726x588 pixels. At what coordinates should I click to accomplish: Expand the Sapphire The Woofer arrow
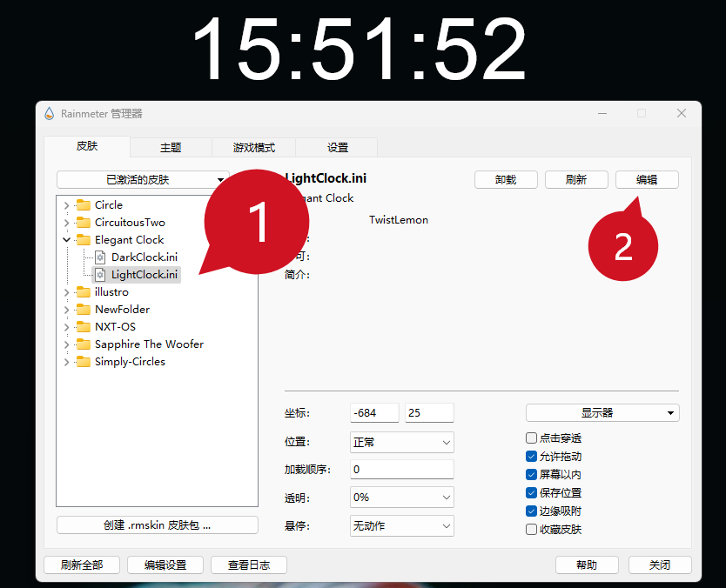[x=66, y=344]
